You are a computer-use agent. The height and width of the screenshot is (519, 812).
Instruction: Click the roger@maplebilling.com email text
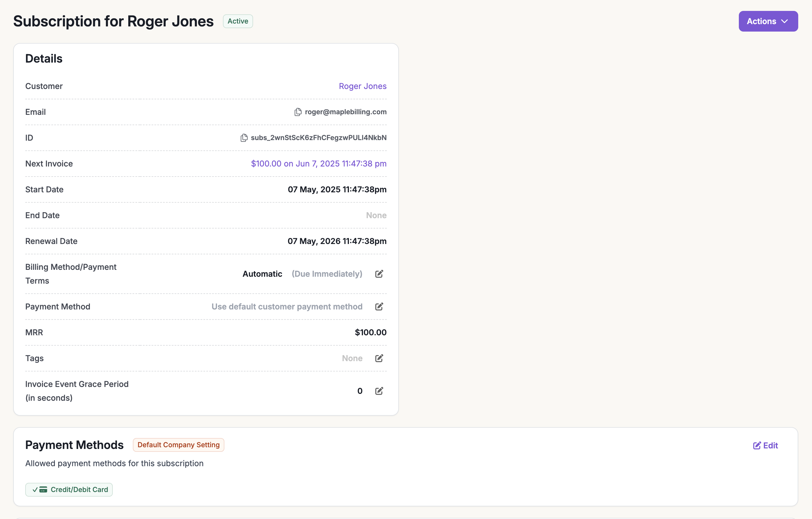pyautogui.click(x=346, y=112)
